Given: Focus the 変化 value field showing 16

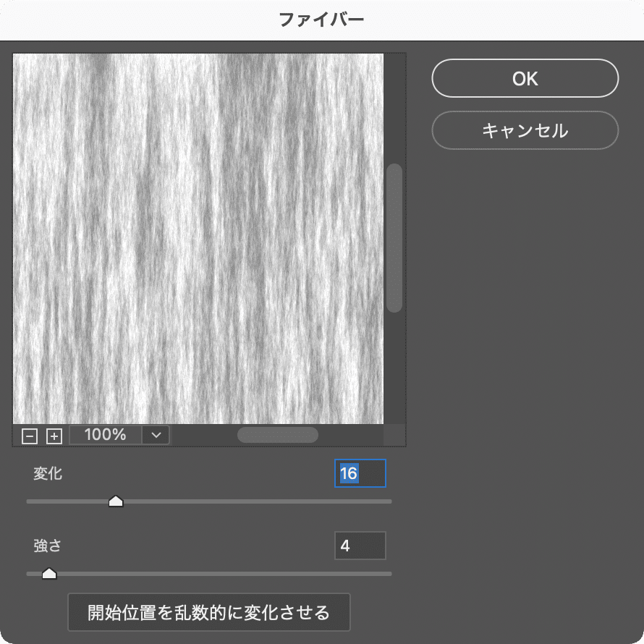Looking at the screenshot, I should (360, 473).
